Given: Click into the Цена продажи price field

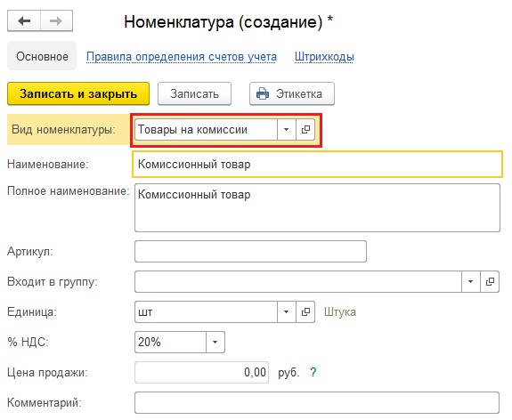Looking at the screenshot, I should [x=201, y=372].
